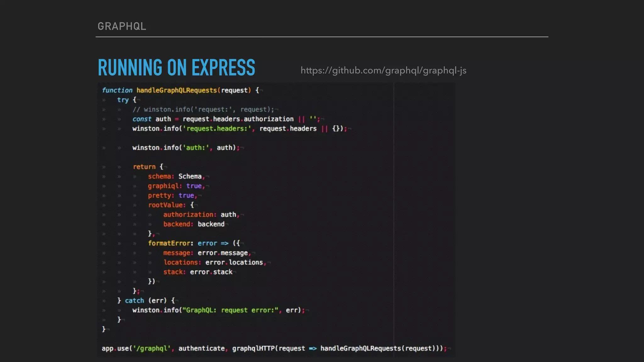
Task: Click the try { line
Action: [127, 100]
